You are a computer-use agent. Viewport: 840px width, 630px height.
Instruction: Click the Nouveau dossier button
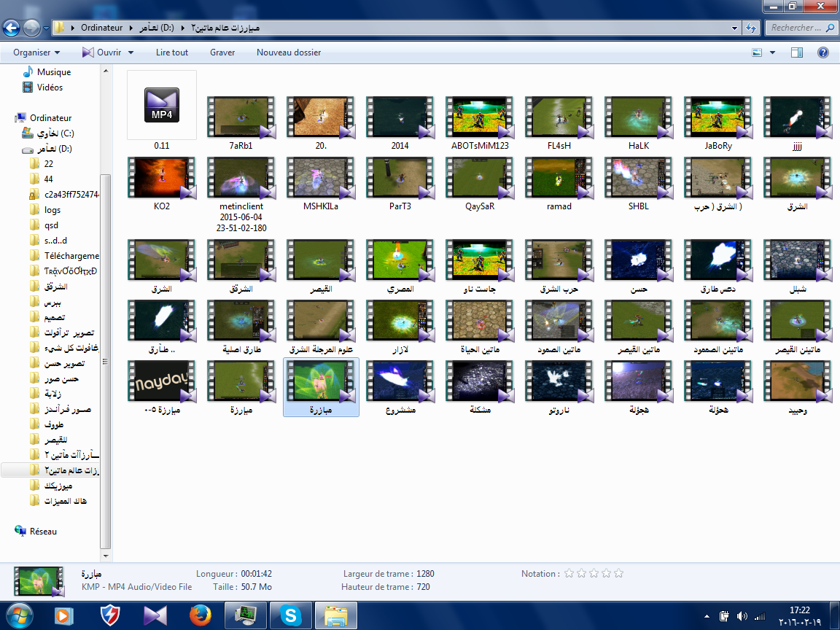click(x=289, y=52)
